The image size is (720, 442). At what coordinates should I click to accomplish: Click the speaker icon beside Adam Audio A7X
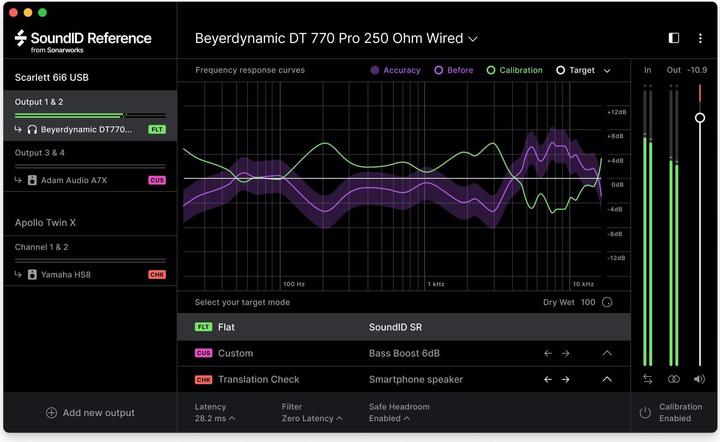[x=32, y=180]
